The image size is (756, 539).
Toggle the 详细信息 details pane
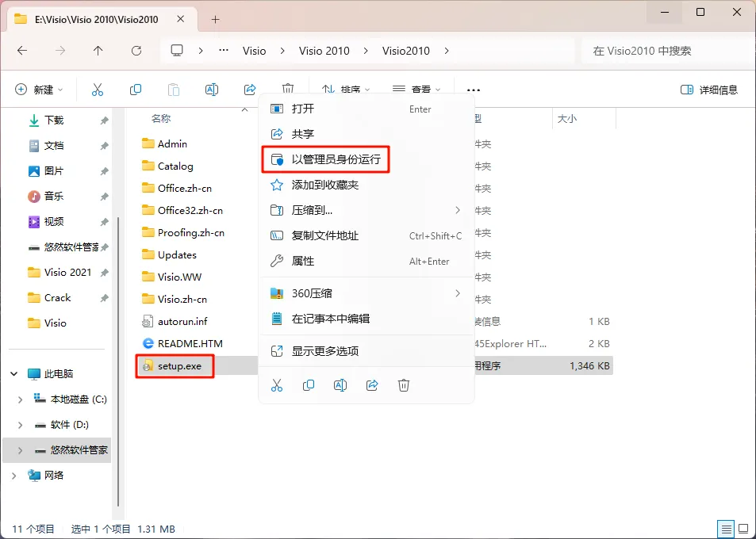(708, 90)
